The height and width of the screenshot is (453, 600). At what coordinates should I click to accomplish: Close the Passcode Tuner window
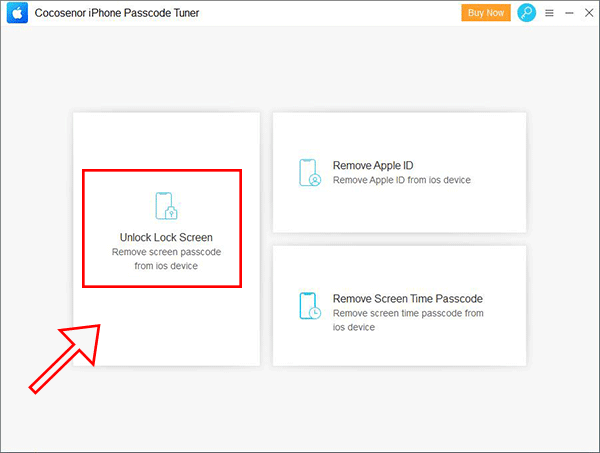(589, 13)
